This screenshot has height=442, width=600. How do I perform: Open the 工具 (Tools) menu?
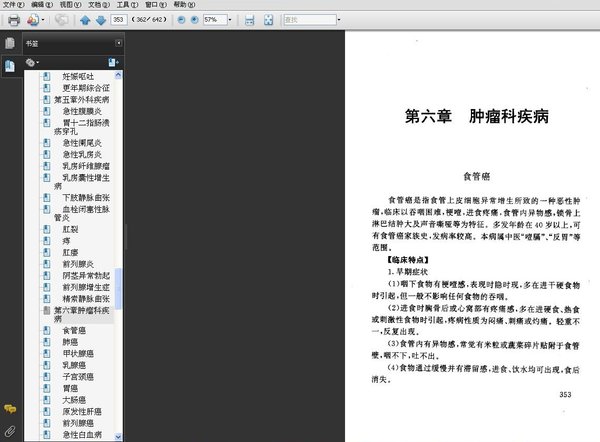(x=127, y=5)
